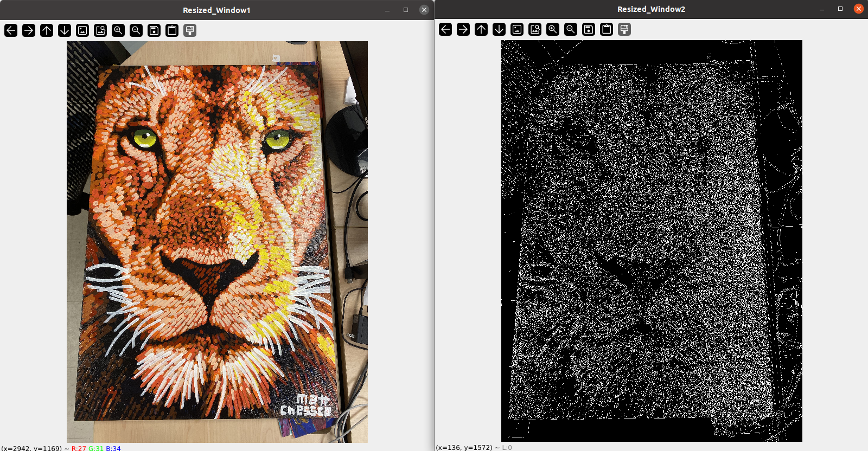Pan right in Resized_Window1
The height and width of the screenshot is (451, 868).
[x=29, y=30]
